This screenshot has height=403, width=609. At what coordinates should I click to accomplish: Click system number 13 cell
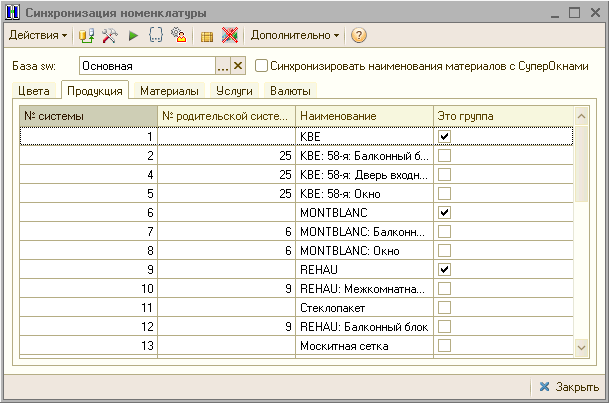[89, 346]
